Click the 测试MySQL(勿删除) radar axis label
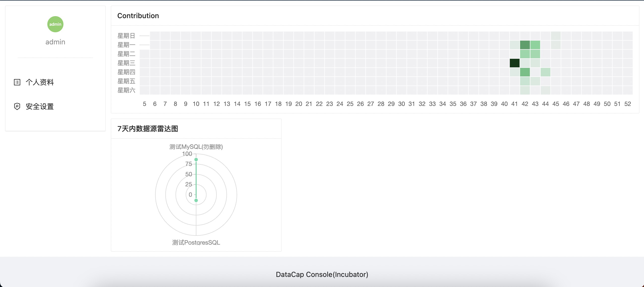Viewport: 644px width, 287px height. pyautogui.click(x=196, y=147)
